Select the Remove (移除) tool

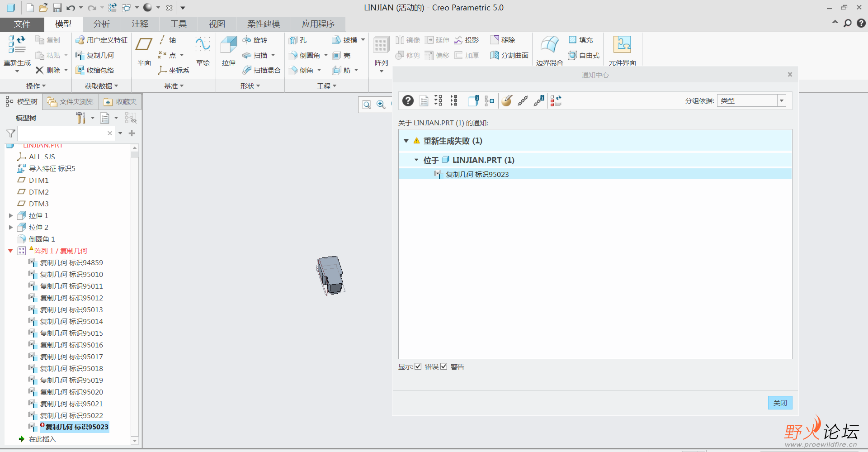click(503, 40)
